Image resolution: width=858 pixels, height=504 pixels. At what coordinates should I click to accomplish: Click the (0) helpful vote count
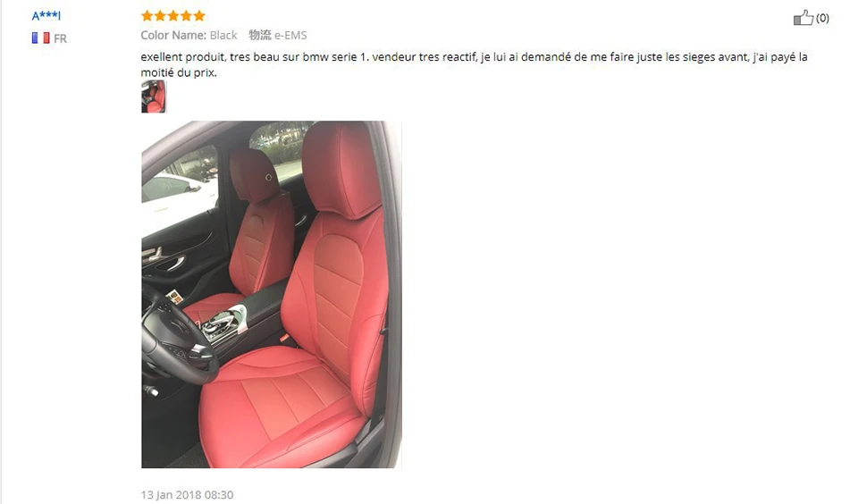click(822, 18)
